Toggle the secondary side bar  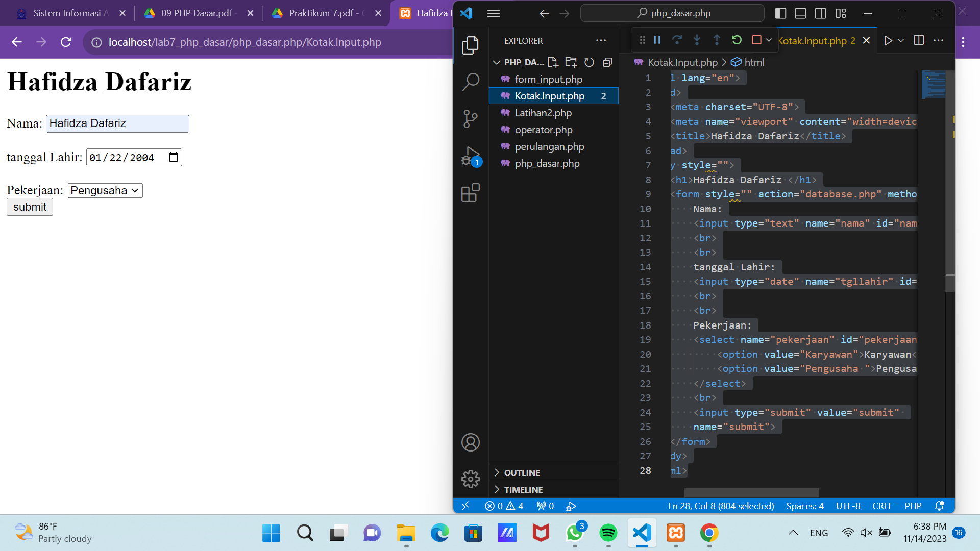[821, 13]
